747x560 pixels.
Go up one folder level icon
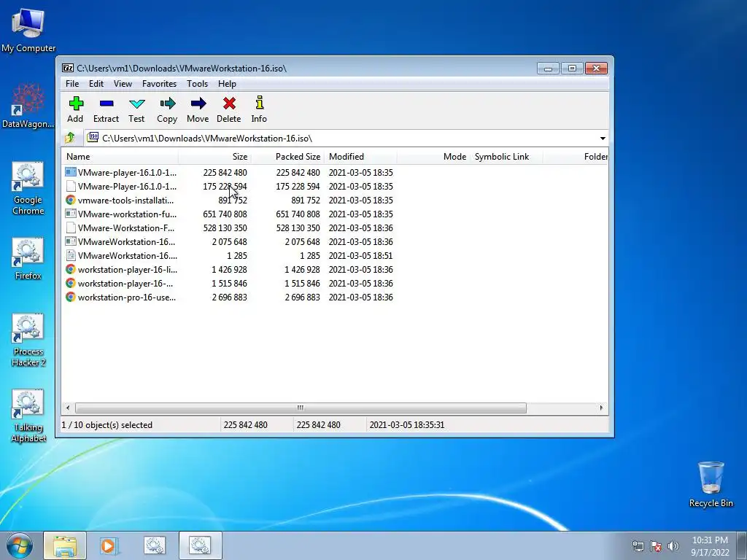(70, 138)
